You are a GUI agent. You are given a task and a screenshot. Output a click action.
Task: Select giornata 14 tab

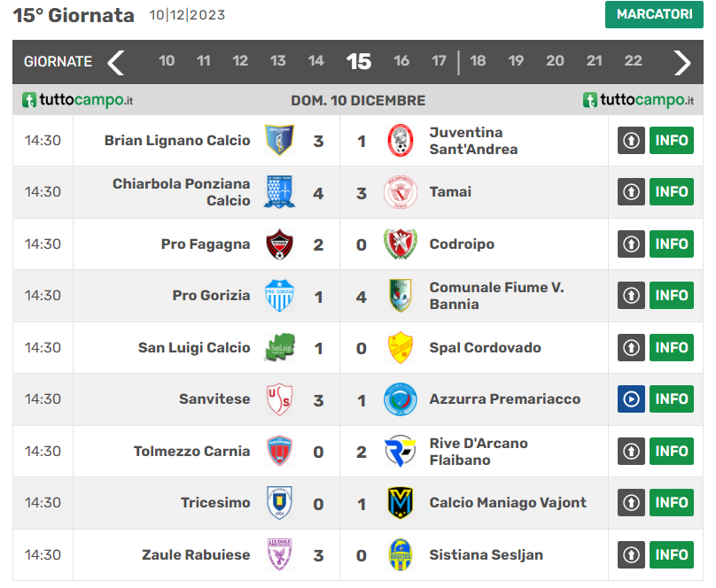316,61
